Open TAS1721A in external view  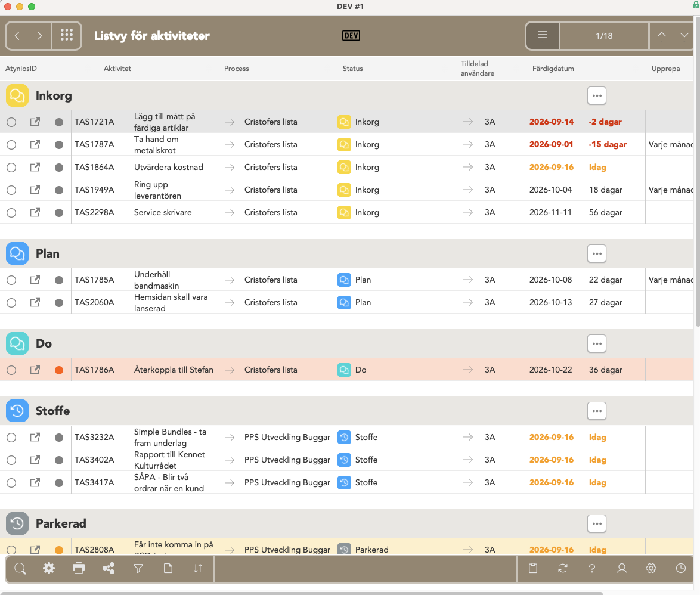click(35, 122)
